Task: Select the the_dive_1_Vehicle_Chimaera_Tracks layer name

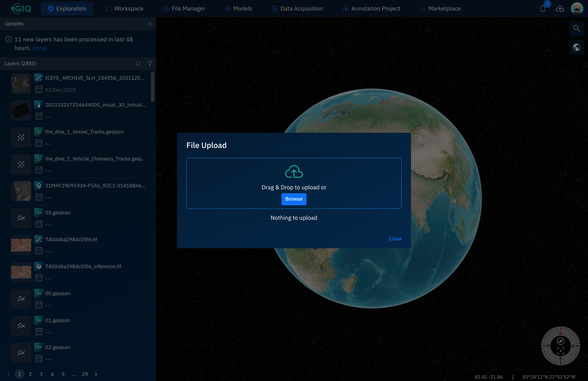Action: pos(96,159)
